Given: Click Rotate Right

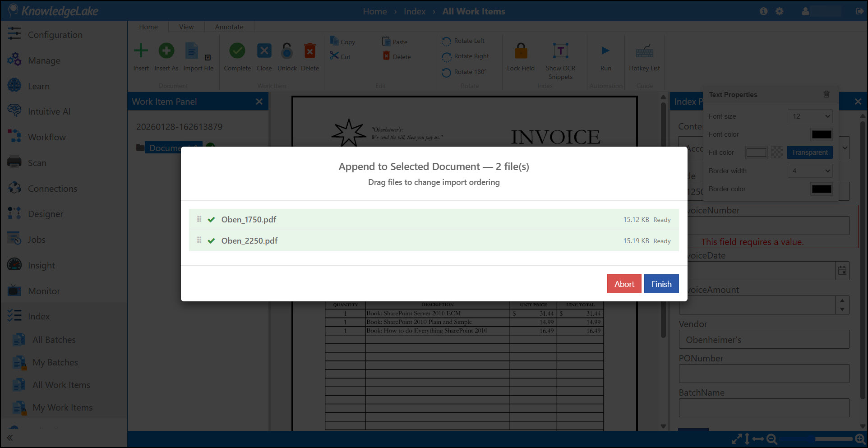Looking at the screenshot, I should (466, 56).
